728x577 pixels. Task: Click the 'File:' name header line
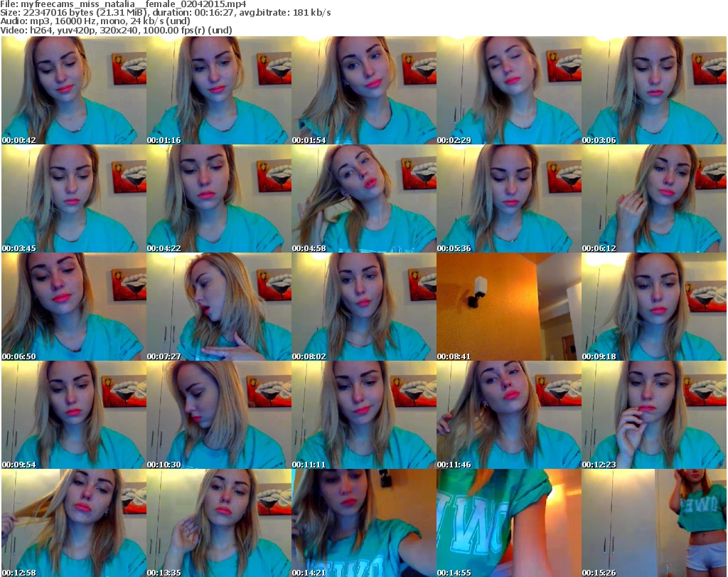(x=123, y=4)
